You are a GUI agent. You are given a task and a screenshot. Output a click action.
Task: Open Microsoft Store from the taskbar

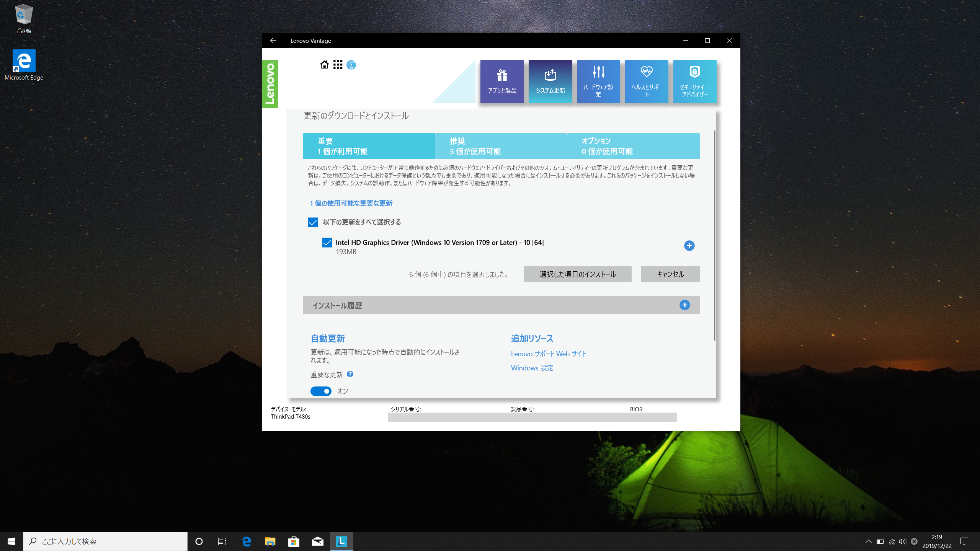(294, 541)
